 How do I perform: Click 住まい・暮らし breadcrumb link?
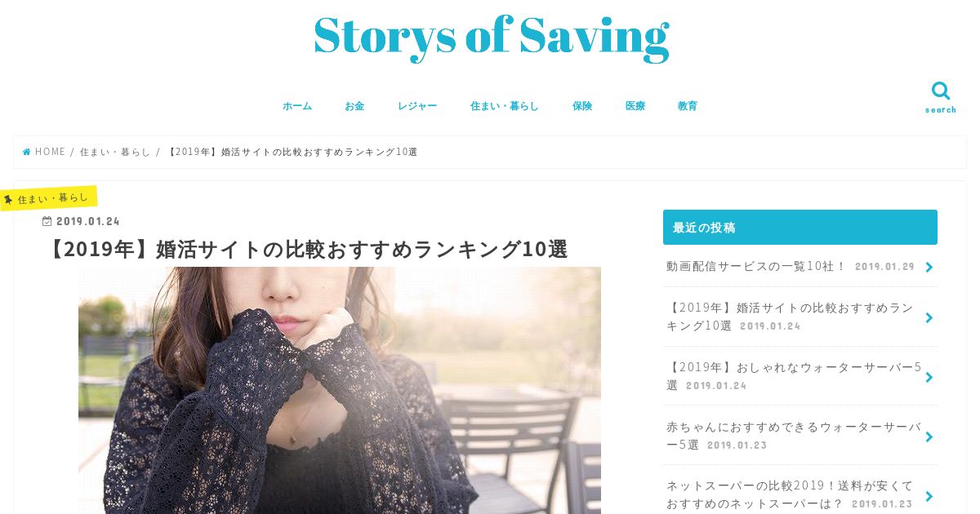click(115, 152)
